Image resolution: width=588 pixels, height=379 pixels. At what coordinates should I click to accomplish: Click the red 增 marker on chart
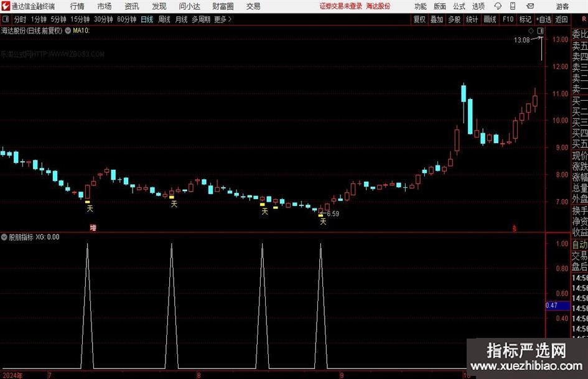click(x=93, y=227)
